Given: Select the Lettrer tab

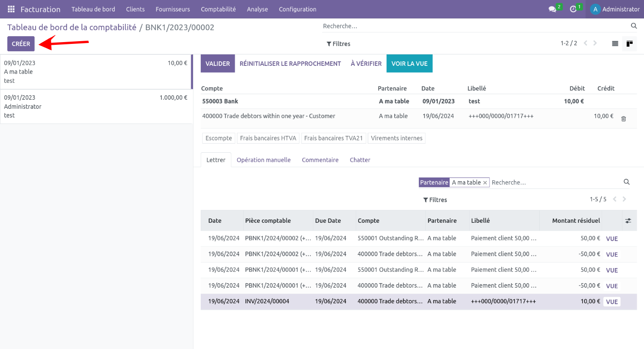Looking at the screenshot, I should tap(216, 160).
